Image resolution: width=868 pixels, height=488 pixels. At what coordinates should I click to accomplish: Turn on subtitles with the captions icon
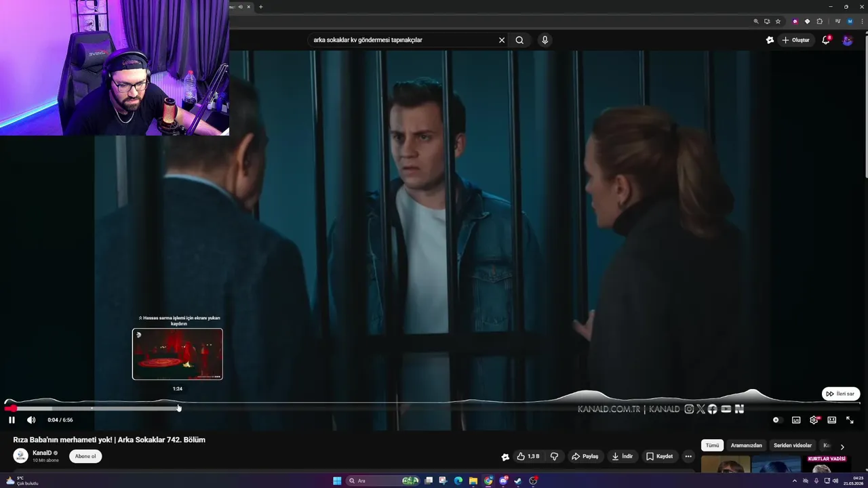point(796,420)
